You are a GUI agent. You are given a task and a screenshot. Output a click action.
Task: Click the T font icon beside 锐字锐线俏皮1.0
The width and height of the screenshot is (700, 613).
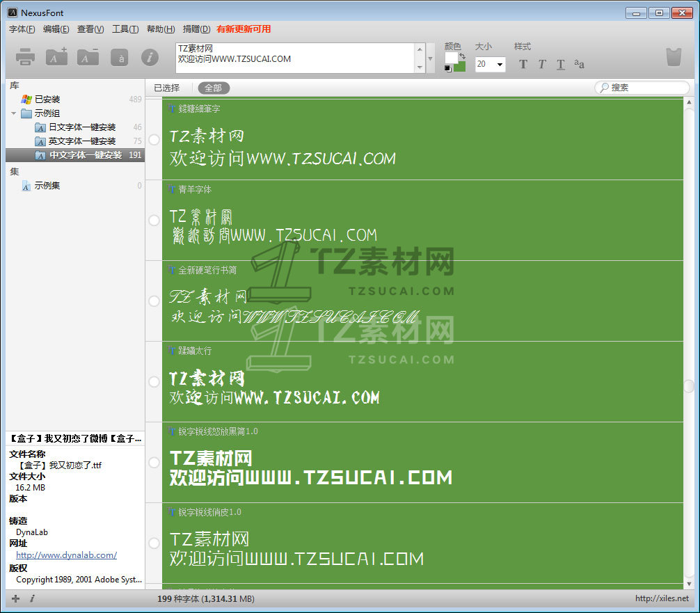[x=172, y=512]
